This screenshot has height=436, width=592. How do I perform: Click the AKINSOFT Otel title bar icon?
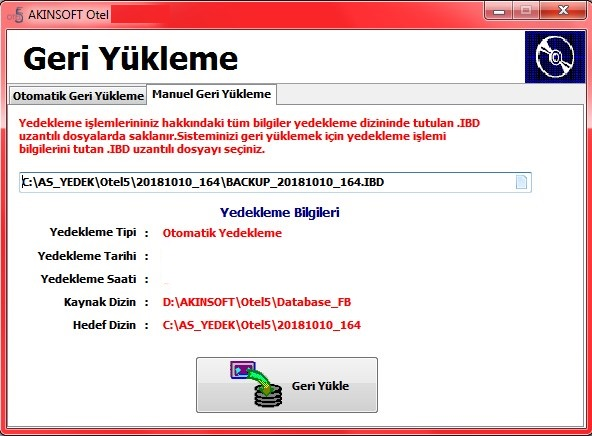tap(16, 14)
